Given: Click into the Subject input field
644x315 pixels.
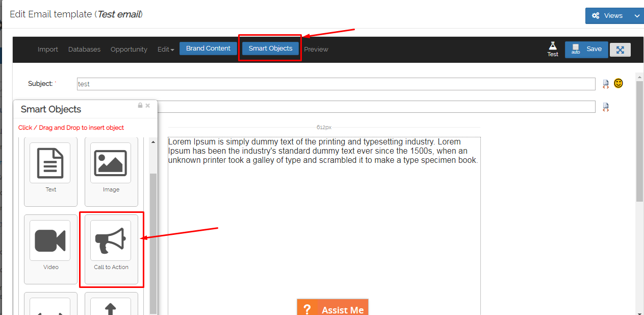Looking at the screenshot, I should (x=336, y=84).
